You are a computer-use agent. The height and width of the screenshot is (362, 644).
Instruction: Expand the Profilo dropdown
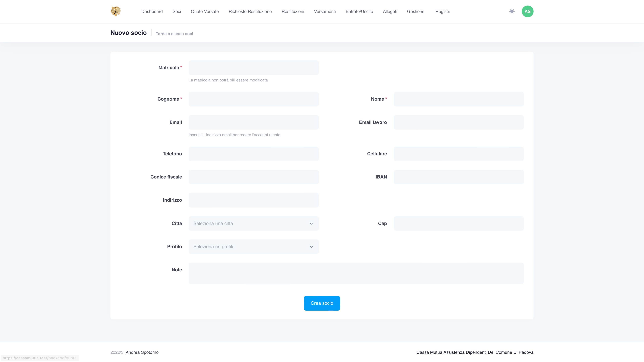click(254, 246)
